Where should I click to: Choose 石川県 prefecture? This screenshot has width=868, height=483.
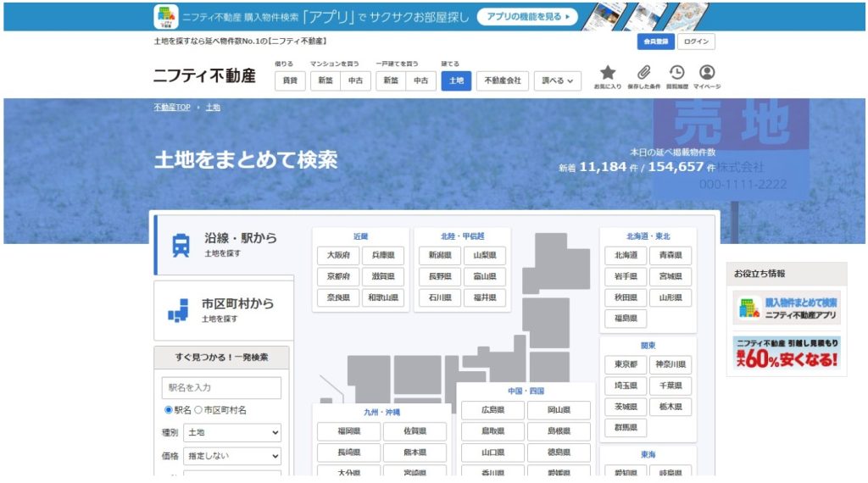(x=440, y=297)
